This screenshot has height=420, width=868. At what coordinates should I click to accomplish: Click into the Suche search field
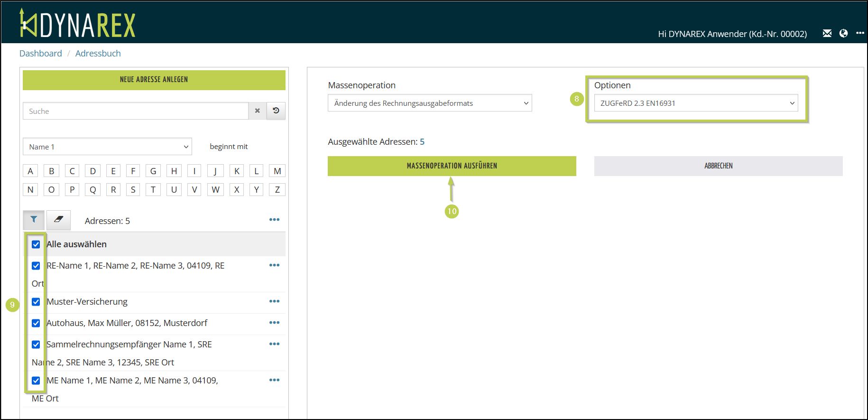(x=136, y=111)
